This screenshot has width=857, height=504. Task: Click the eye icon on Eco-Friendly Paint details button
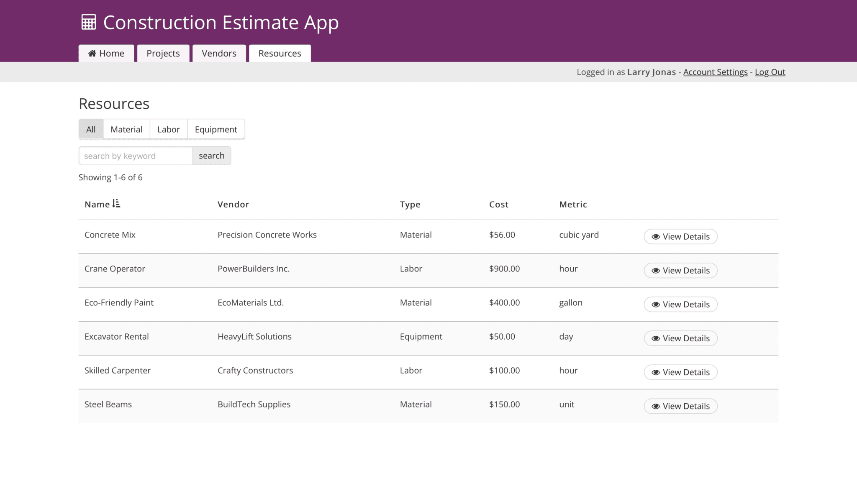click(656, 304)
